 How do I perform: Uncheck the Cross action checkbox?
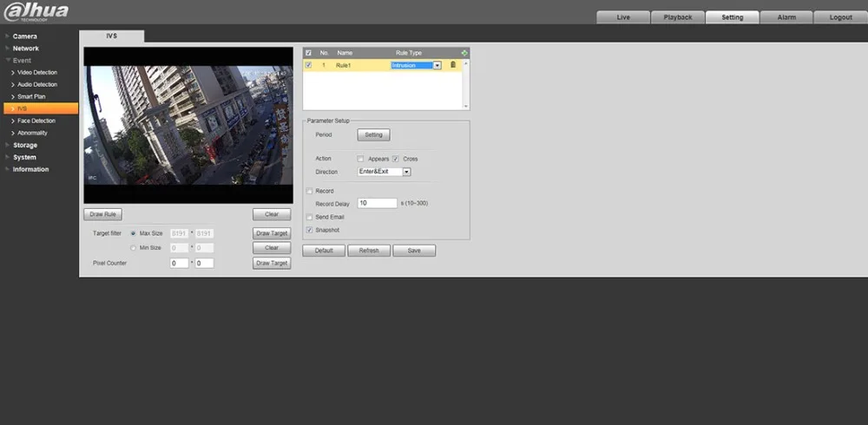coord(396,160)
